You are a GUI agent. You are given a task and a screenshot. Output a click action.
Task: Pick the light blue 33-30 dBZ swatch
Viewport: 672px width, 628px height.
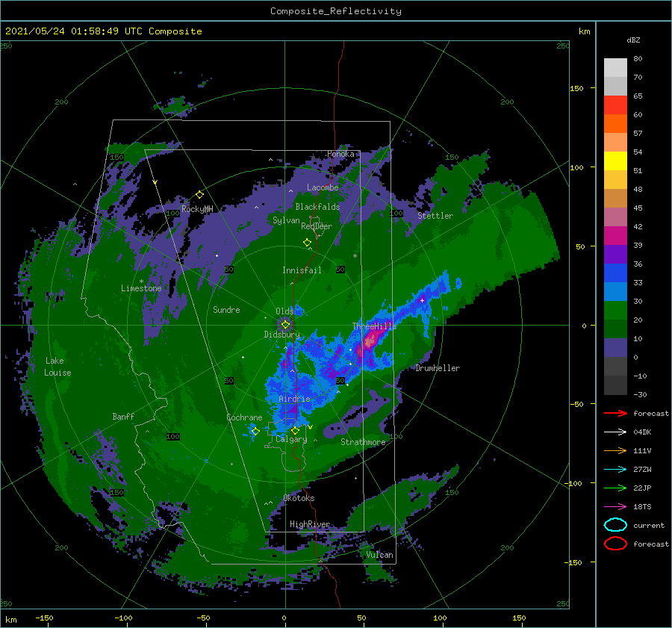pyautogui.click(x=615, y=292)
